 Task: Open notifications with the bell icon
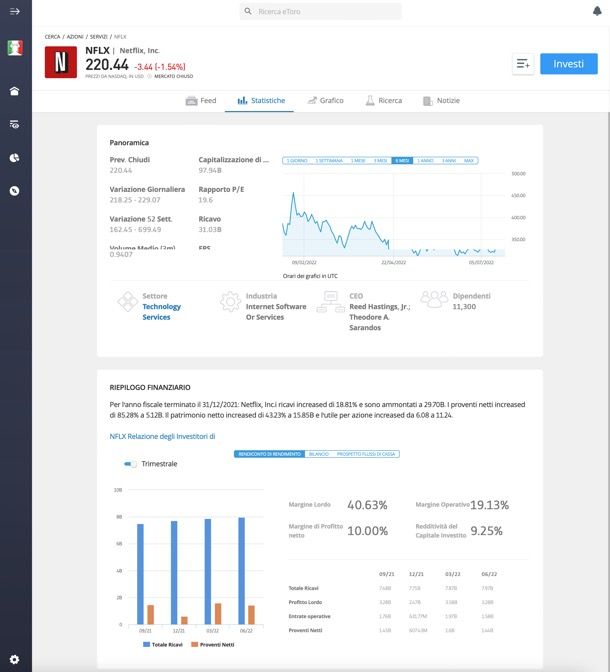pos(597,11)
